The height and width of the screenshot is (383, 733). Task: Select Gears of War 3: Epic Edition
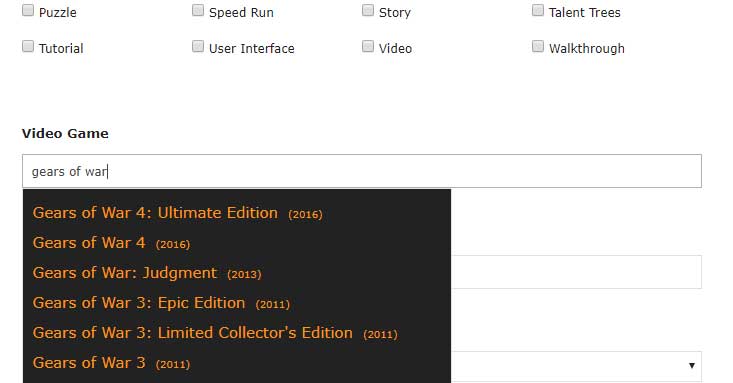click(x=161, y=303)
